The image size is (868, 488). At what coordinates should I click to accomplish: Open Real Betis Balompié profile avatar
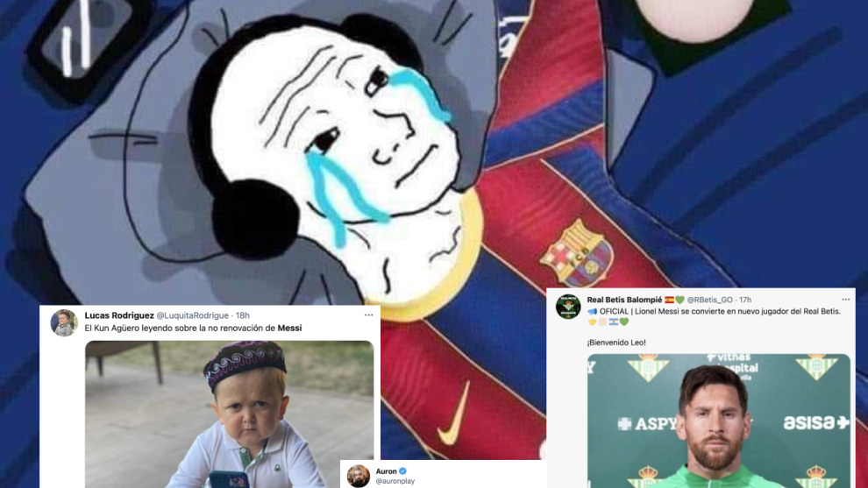point(568,307)
